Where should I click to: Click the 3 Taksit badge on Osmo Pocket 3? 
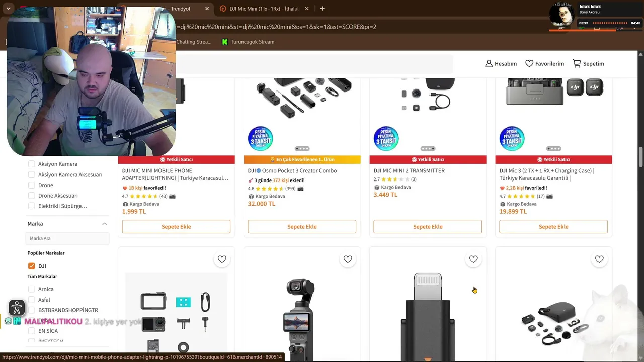coord(261,139)
